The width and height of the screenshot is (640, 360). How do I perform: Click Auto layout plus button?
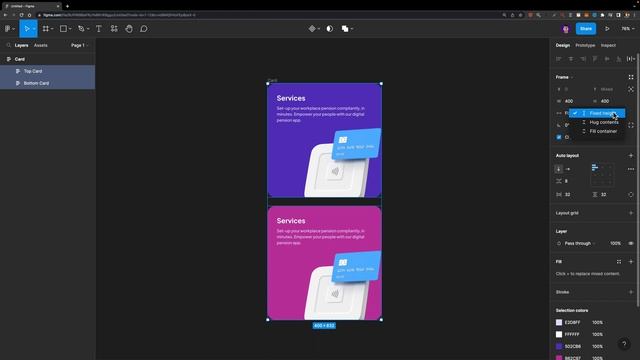tap(631, 156)
